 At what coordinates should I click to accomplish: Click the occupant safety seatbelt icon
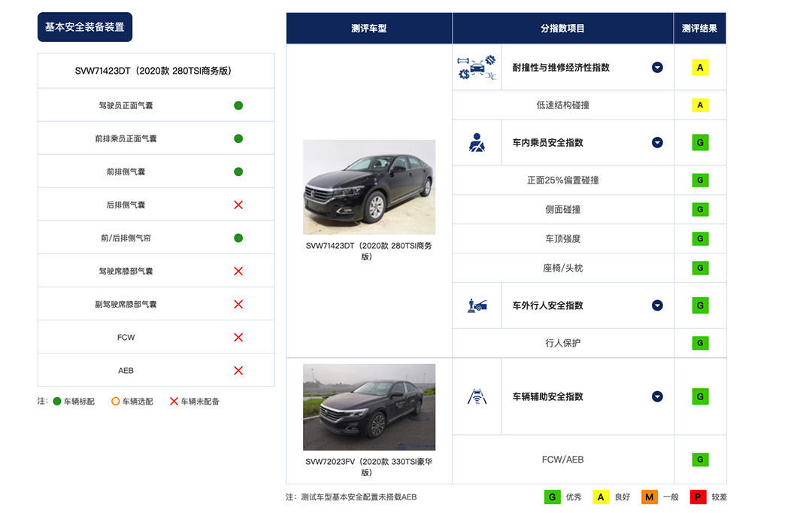click(x=477, y=142)
